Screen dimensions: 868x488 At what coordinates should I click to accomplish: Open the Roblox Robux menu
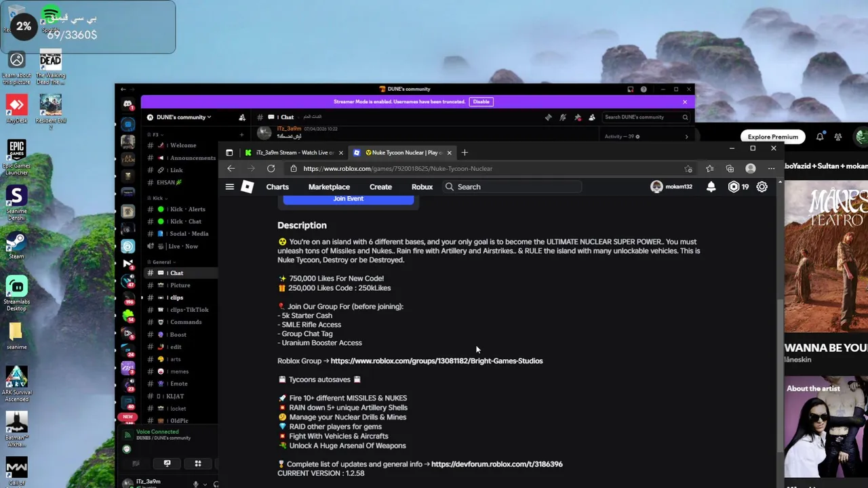click(422, 187)
